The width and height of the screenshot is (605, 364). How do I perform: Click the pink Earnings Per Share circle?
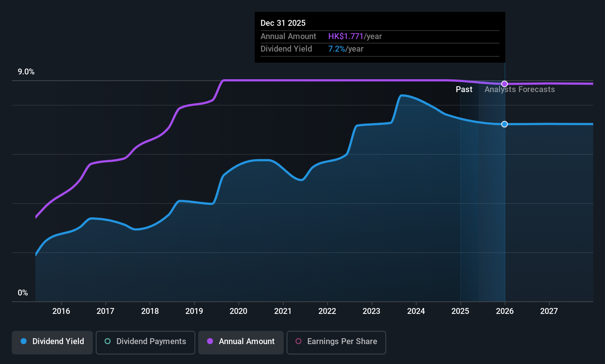(298, 342)
